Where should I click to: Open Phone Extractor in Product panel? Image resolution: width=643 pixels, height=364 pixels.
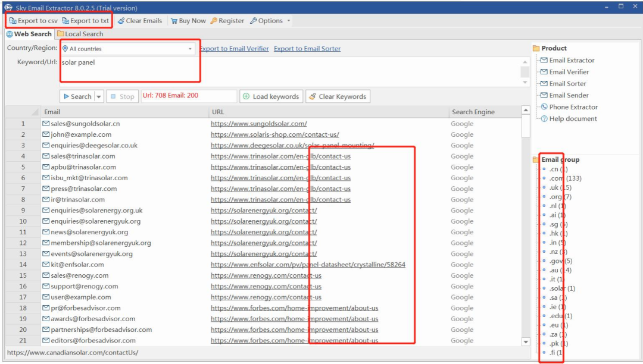pos(573,107)
